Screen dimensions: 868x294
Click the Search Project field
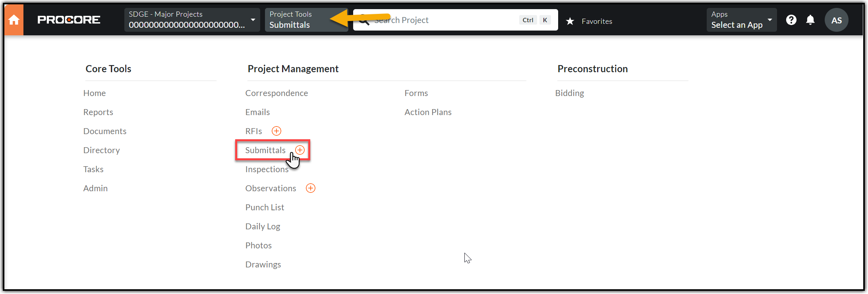[x=445, y=20]
